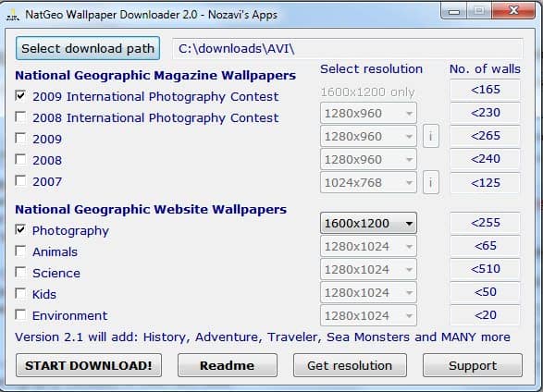Click the '1600x1200 only' resolution label
This screenshot has height=392, width=543.
point(367,92)
